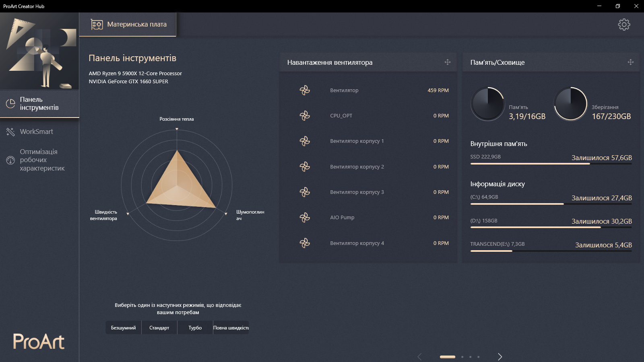
Task: Click the fan icon for Вентилятор корпусу 2
Action: (305, 167)
